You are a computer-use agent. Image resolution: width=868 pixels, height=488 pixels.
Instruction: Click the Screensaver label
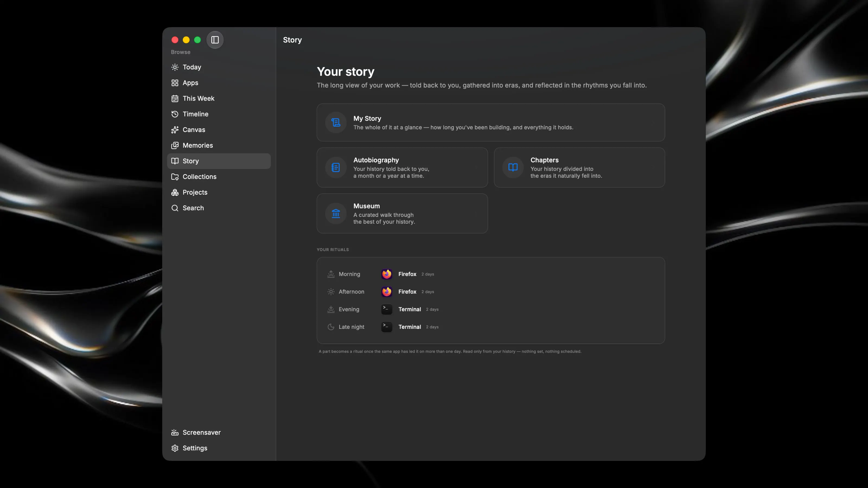(x=202, y=432)
